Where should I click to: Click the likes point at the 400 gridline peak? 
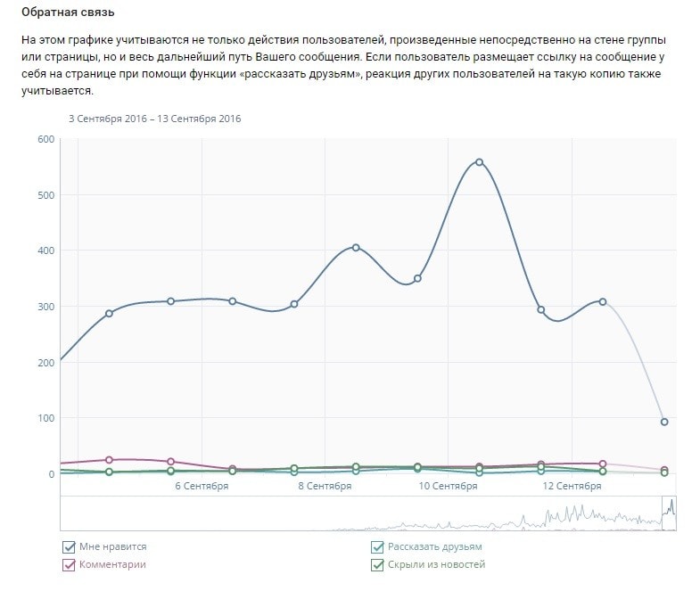pos(356,248)
